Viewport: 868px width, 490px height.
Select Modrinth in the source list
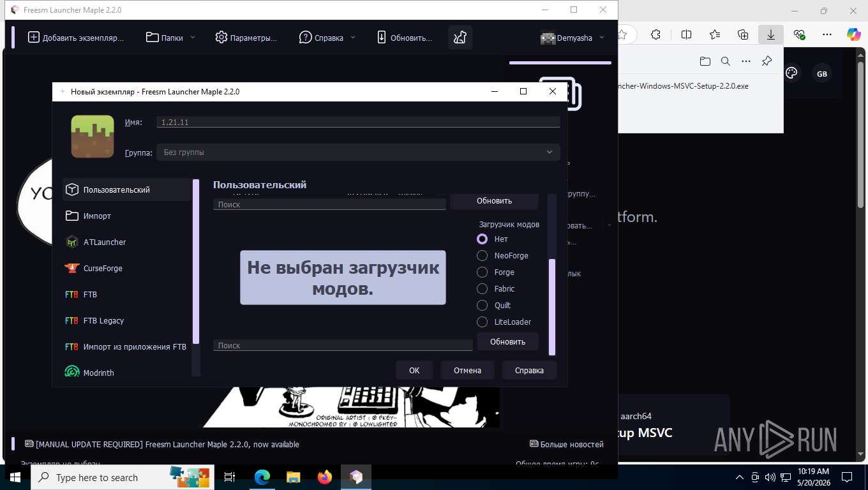[x=127, y=373]
